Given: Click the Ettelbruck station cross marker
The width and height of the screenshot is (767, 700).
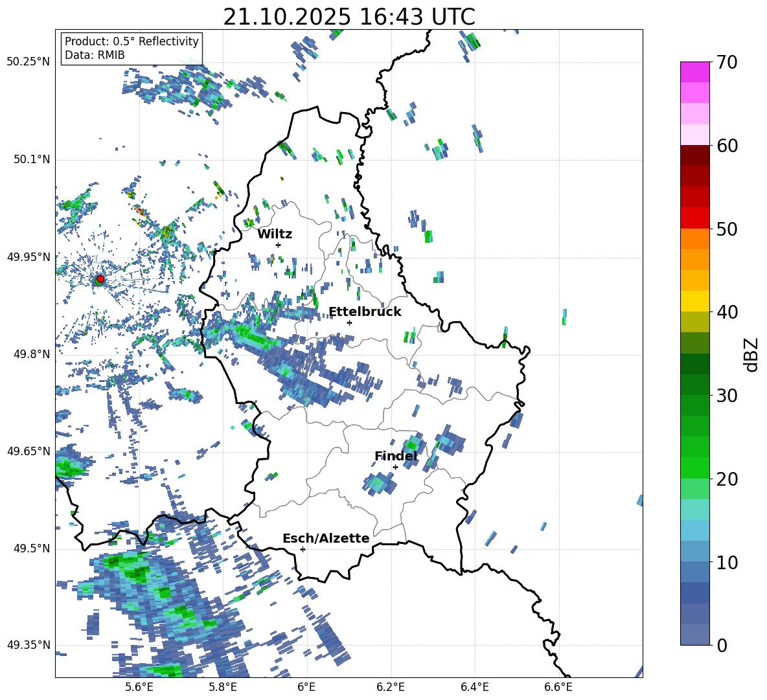Looking at the screenshot, I should (x=349, y=322).
